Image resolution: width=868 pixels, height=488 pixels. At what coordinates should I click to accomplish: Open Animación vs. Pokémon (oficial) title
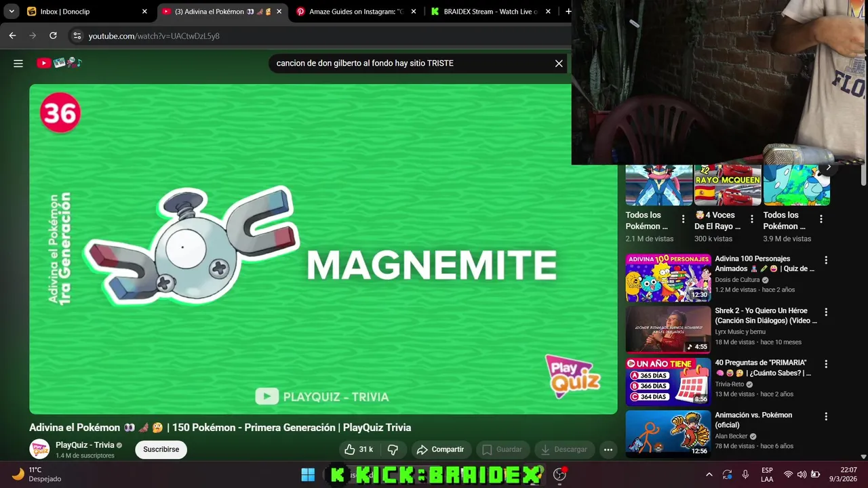(753, 420)
